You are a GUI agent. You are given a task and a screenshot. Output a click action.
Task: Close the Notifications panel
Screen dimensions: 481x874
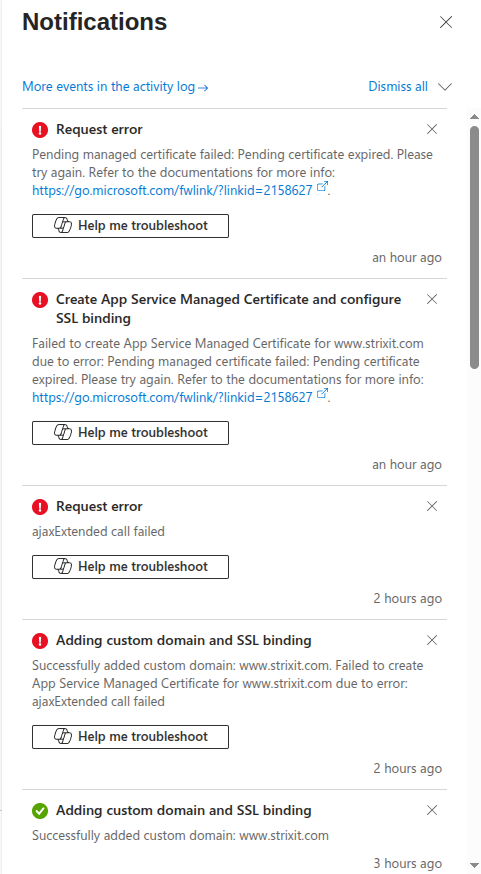tap(445, 22)
